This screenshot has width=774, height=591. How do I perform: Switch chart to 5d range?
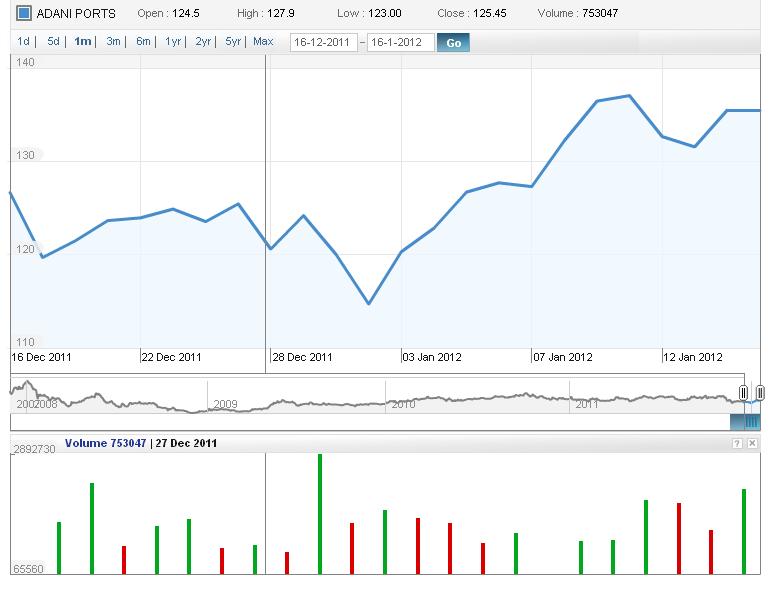click(x=53, y=42)
